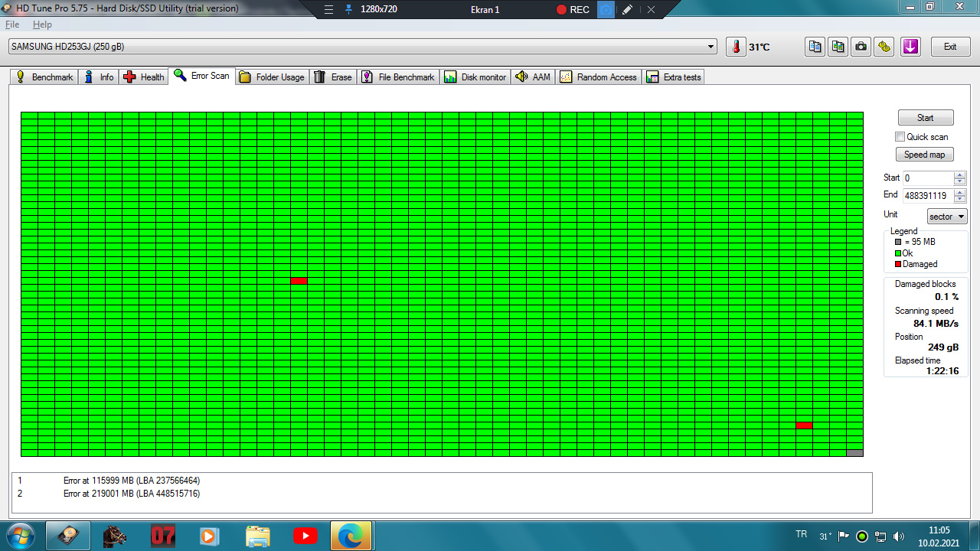
Task: Switch to the Extra tests tab
Action: coord(674,77)
